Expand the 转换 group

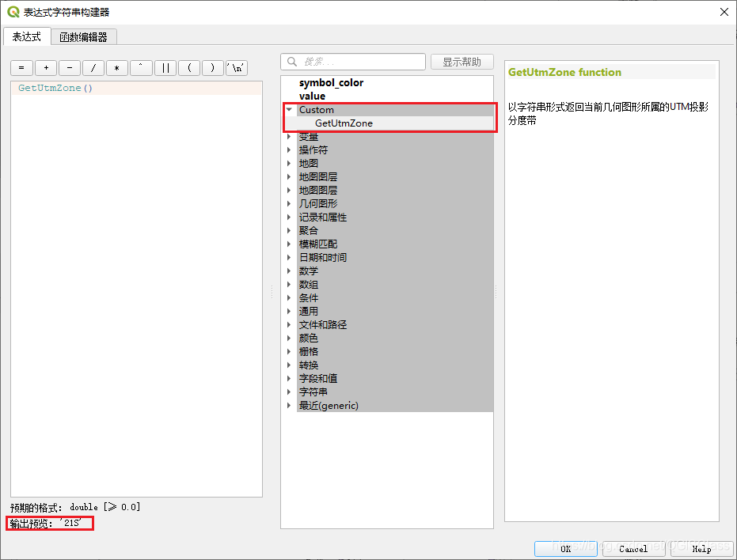[289, 365]
